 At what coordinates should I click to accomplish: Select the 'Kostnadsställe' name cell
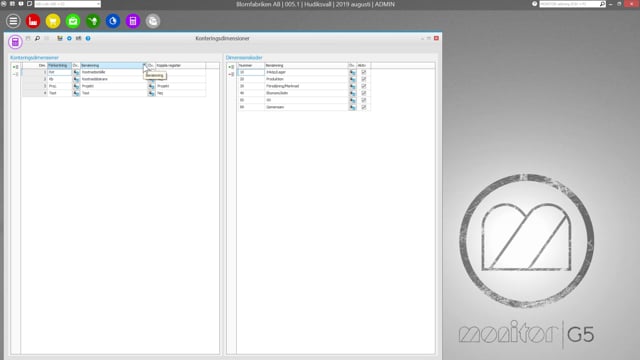(113, 72)
